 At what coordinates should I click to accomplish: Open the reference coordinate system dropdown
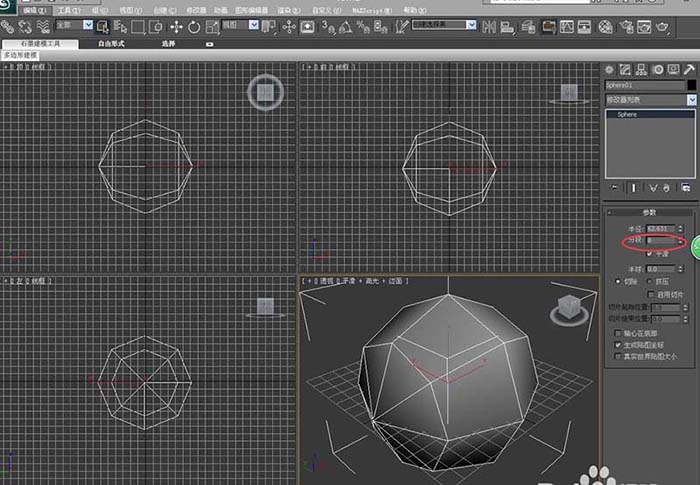254,25
